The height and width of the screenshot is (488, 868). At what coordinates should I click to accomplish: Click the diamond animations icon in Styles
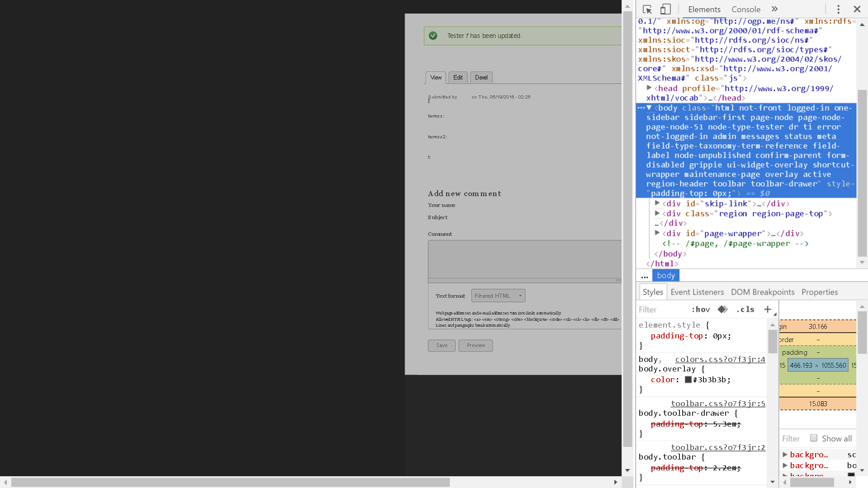click(722, 310)
